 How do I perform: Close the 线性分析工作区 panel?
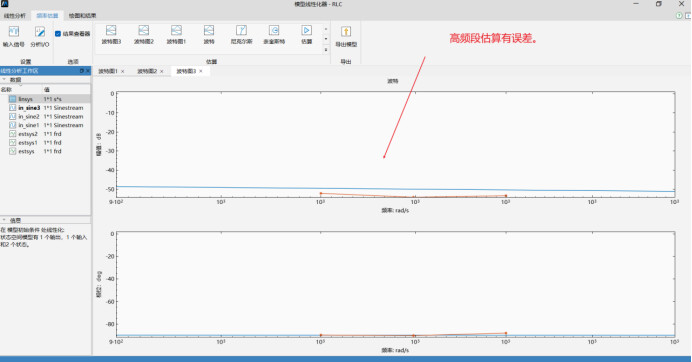pos(87,71)
